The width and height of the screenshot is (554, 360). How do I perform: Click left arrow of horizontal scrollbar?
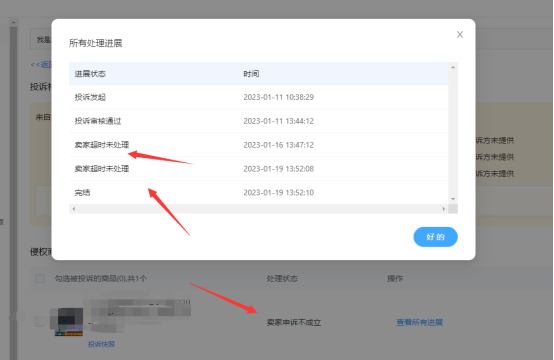73,209
